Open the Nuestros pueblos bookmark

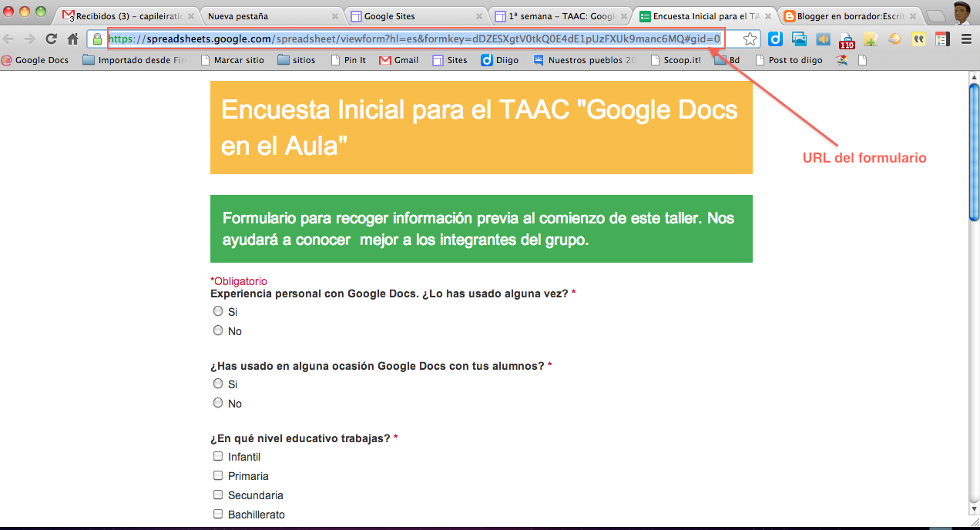(x=585, y=60)
